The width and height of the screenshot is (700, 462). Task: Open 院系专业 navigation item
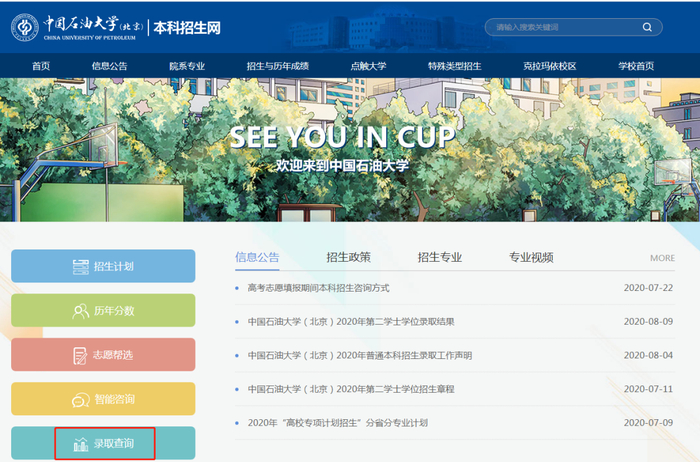[x=187, y=66]
